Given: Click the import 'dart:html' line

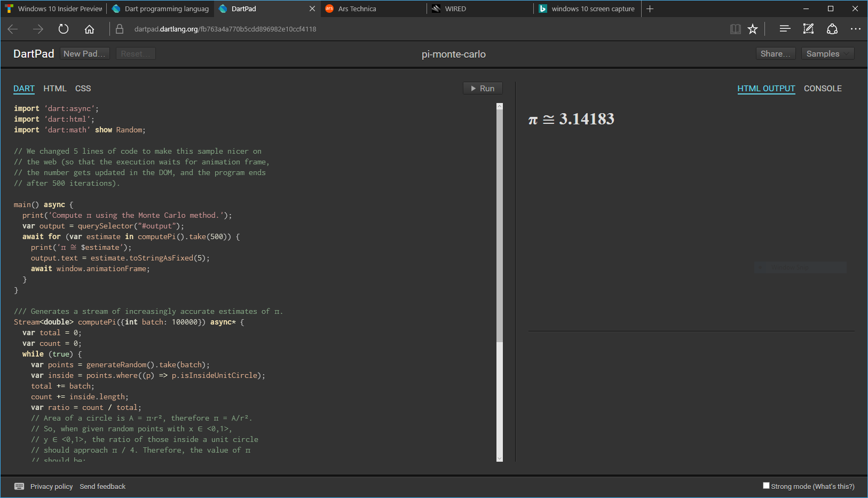Looking at the screenshot, I should click(x=54, y=119).
